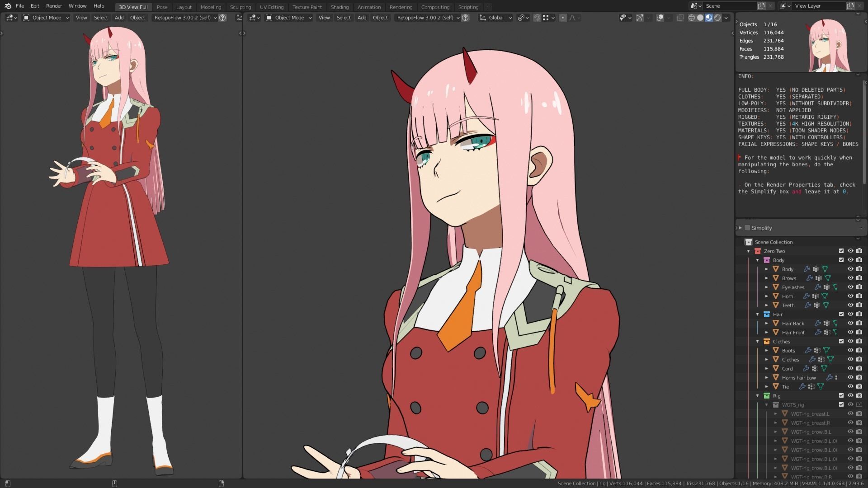Screen dimensions: 868x488
Task: Open Object Mode dropdown in right viewport
Action: point(289,18)
